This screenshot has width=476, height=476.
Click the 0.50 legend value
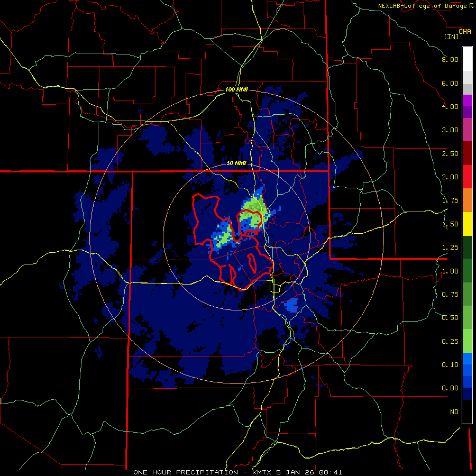pyautogui.click(x=450, y=318)
